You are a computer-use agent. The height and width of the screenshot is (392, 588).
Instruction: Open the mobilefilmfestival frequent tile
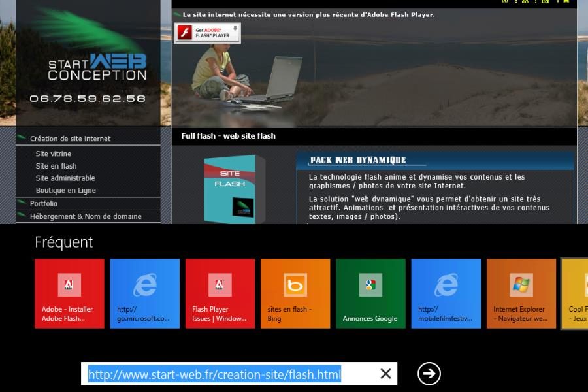click(446, 293)
